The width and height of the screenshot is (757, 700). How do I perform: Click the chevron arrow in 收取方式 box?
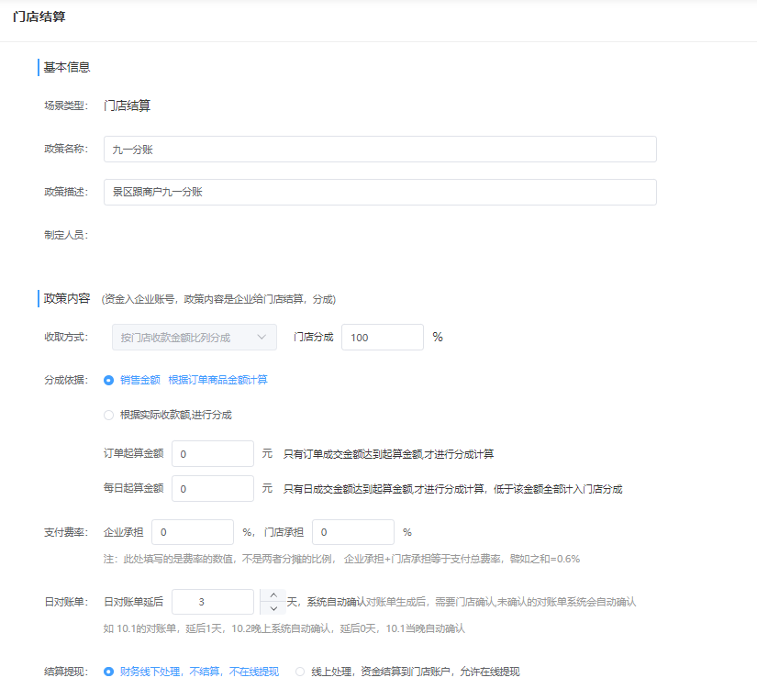click(x=262, y=338)
